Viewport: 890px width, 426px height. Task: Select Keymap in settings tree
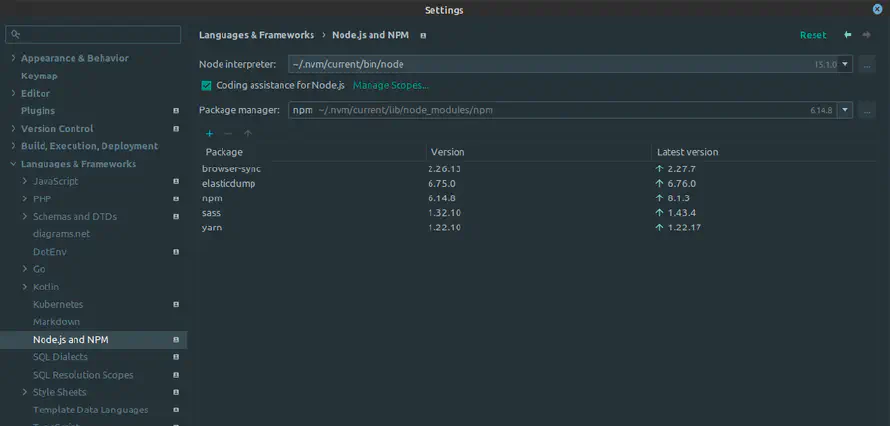click(x=39, y=76)
